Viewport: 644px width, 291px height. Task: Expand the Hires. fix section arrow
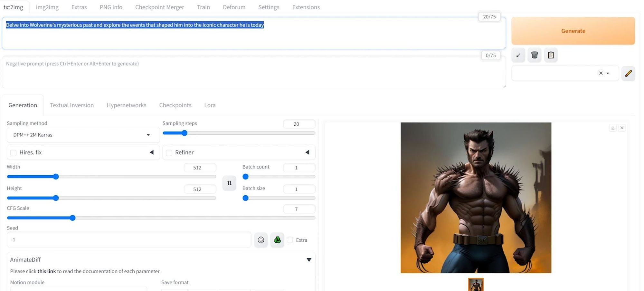152,152
